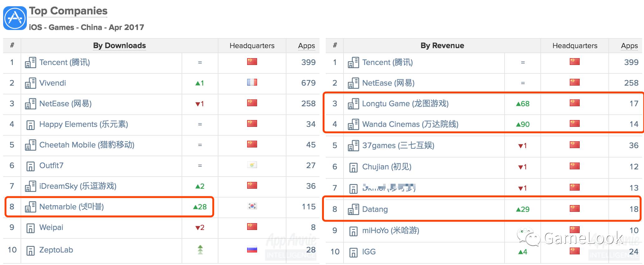The height and width of the screenshot is (265, 644).
Task: Select Cheetah Mobile in downloads ranking
Action: pos(87,145)
